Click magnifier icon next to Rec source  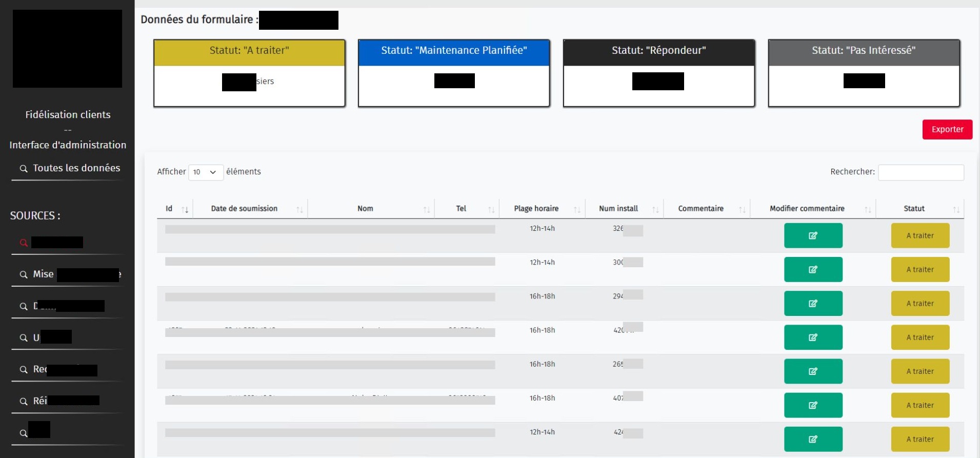[x=24, y=370]
